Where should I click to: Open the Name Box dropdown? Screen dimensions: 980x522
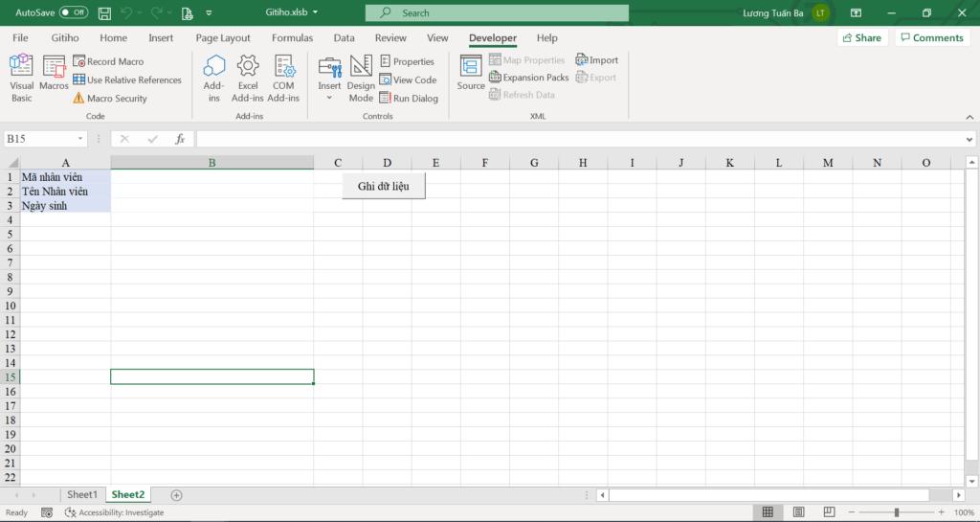80,139
